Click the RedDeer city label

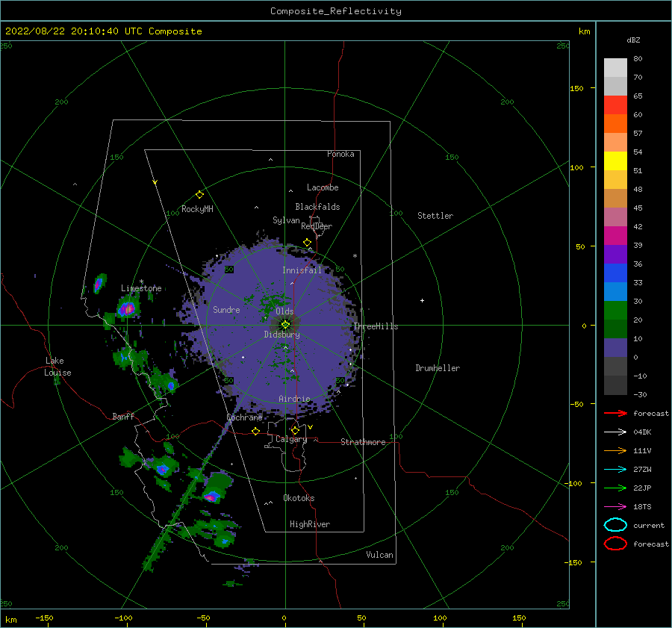[x=317, y=226]
